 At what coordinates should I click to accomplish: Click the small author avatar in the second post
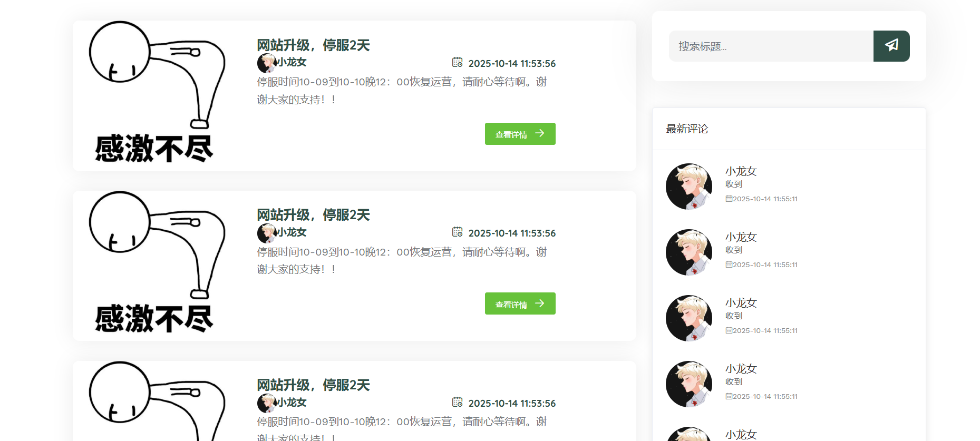pyautogui.click(x=267, y=233)
